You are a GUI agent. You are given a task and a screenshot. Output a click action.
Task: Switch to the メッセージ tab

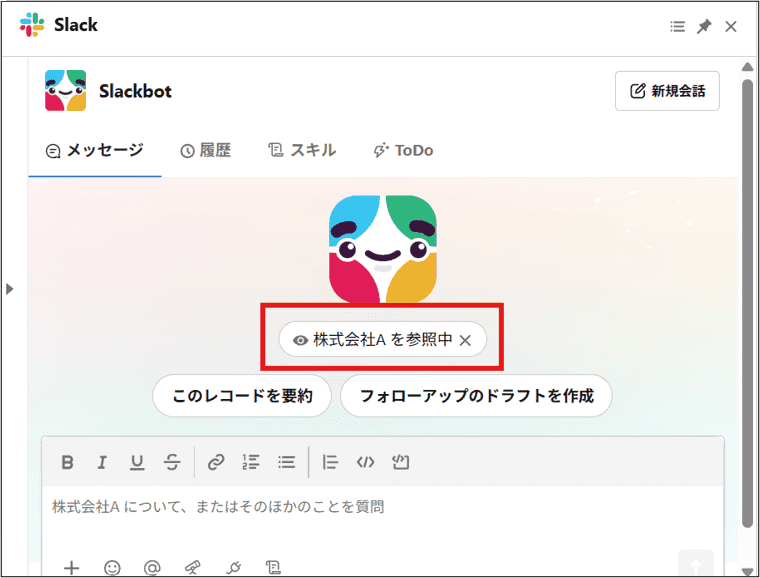pos(95,151)
